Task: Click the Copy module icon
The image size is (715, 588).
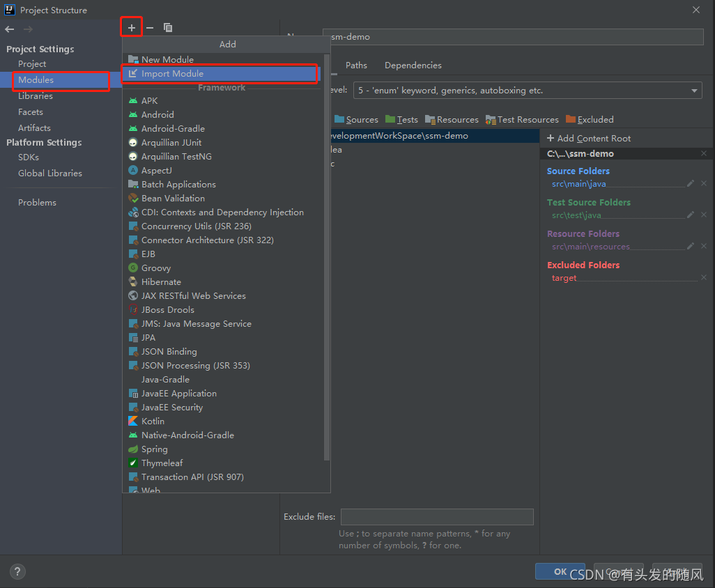Action: point(168,28)
